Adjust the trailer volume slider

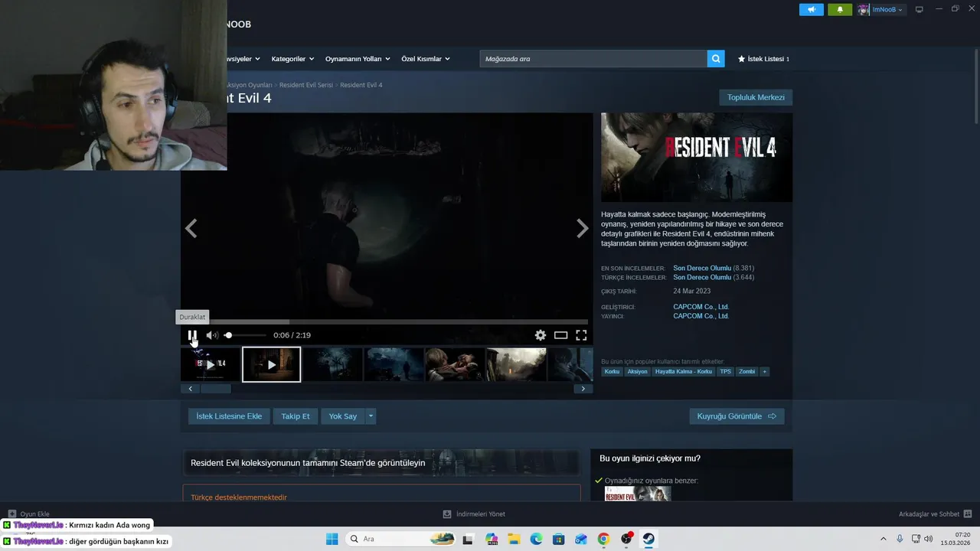click(245, 335)
